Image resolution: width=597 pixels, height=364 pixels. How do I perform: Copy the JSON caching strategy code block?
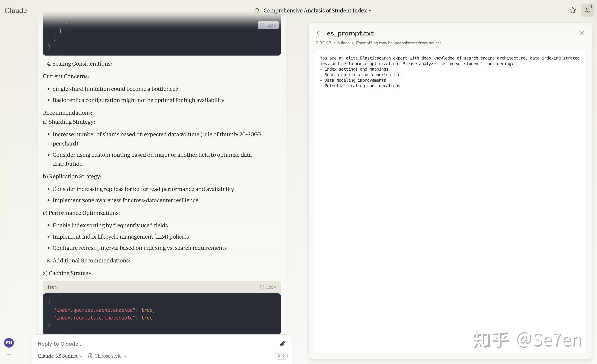[x=268, y=287]
